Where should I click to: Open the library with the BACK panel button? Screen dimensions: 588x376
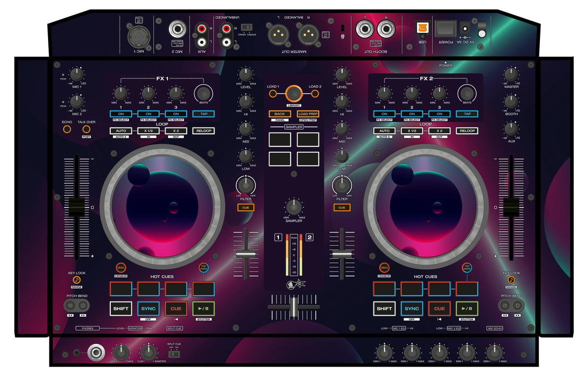280,114
